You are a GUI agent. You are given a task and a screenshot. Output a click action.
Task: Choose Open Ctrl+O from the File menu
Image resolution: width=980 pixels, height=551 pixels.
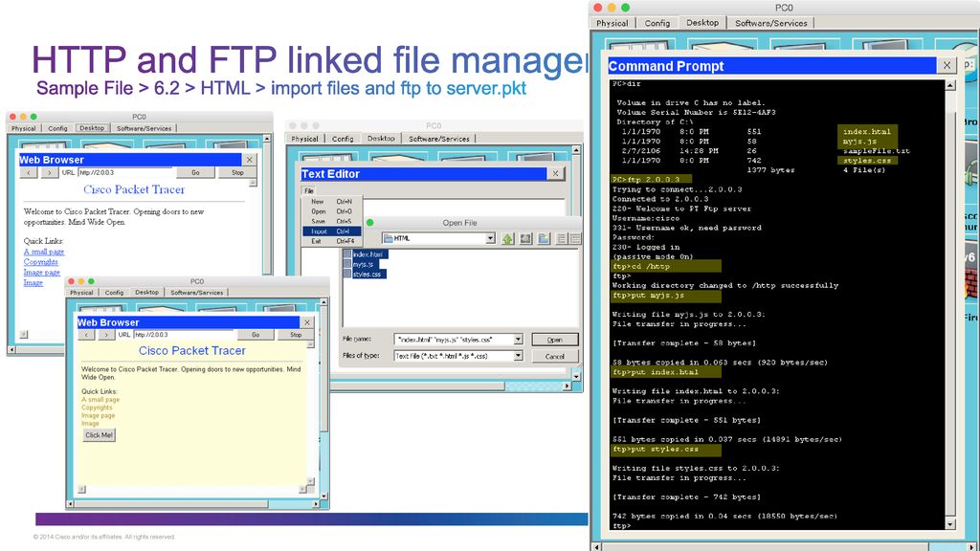click(331, 211)
